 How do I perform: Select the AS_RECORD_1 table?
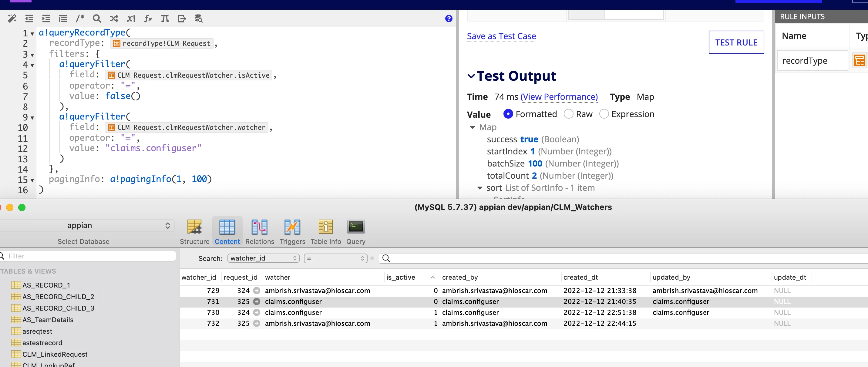click(x=46, y=285)
